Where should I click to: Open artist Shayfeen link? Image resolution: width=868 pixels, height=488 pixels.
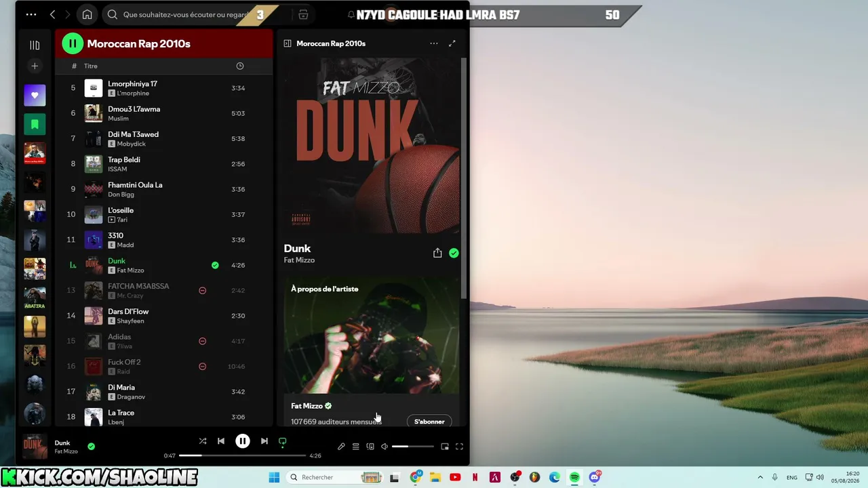click(x=130, y=321)
